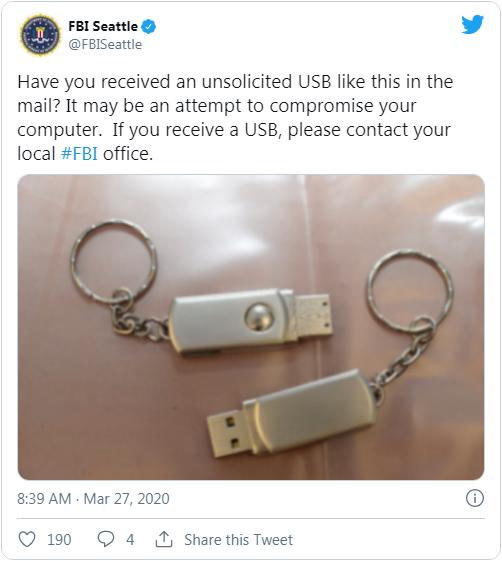The image size is (502, 561).
Task: Follow the #FBI hashtag link
Action: (x=79, y=154)
